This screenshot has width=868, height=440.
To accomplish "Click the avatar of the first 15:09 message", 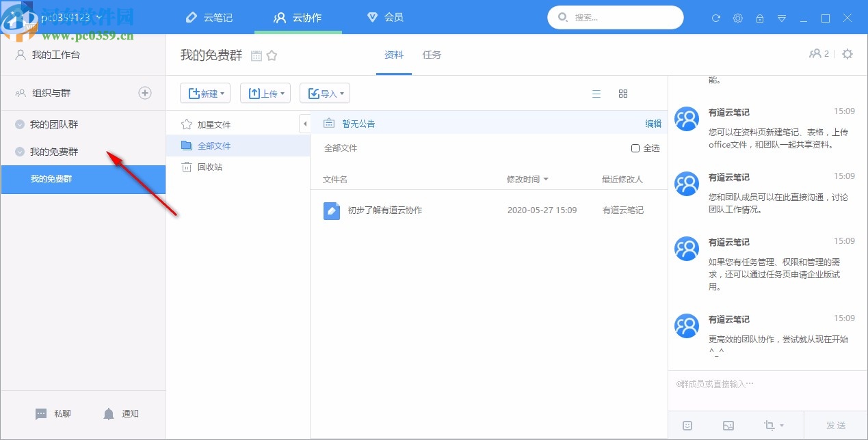I will 687,119.
